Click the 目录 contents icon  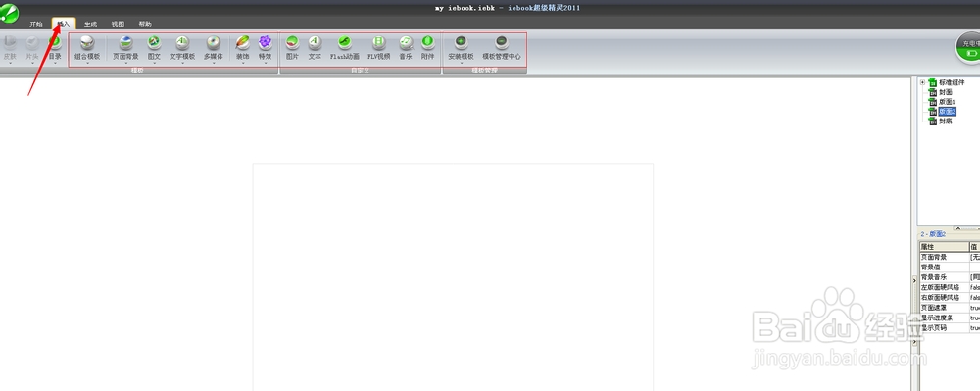[55, 42]
